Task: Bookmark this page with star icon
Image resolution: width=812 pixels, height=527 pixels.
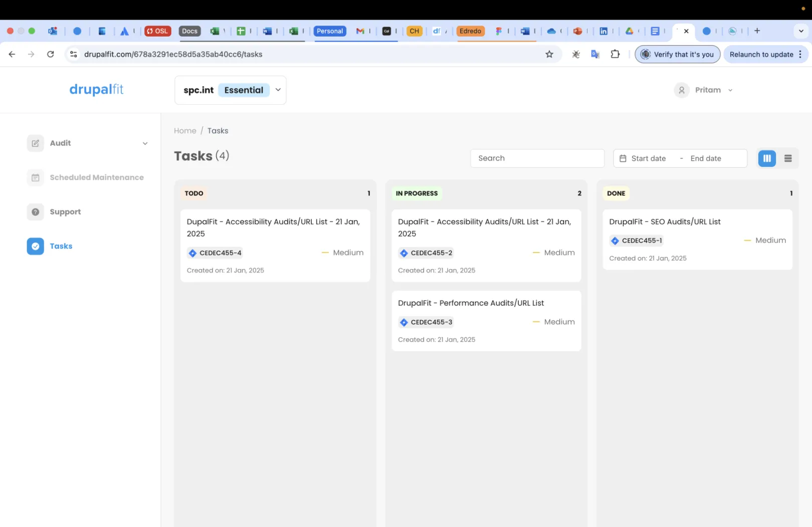Action: coord(549,54)
